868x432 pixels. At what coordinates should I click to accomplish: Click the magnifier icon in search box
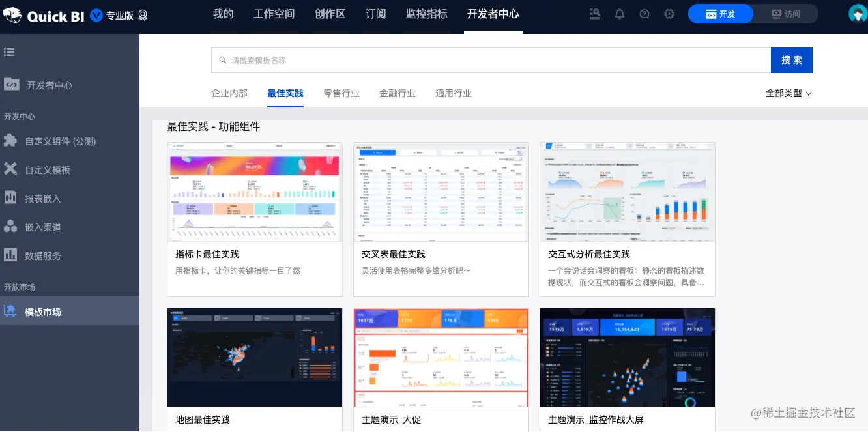(223, 60)
